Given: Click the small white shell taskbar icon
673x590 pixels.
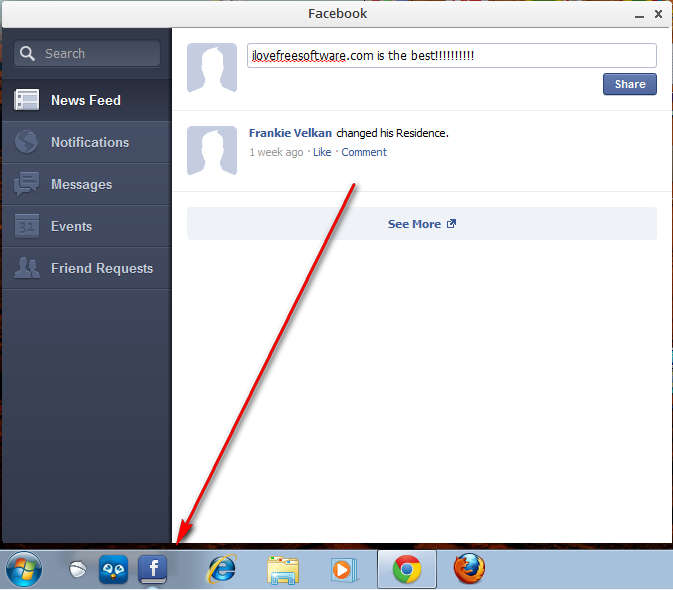Looking at the screenshot, I should pyautogui.click(x=77, y=569).
